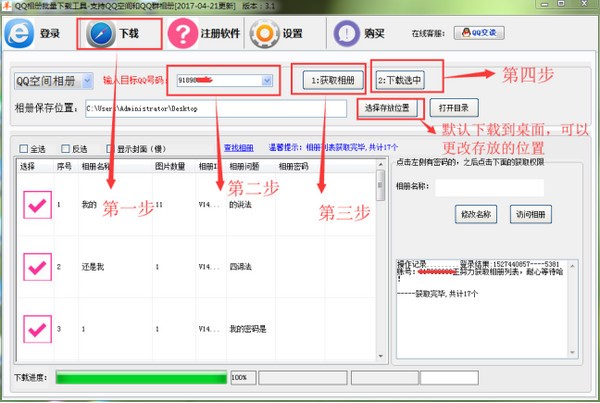Click the album list scrollbar up arrow

[380, 165]
